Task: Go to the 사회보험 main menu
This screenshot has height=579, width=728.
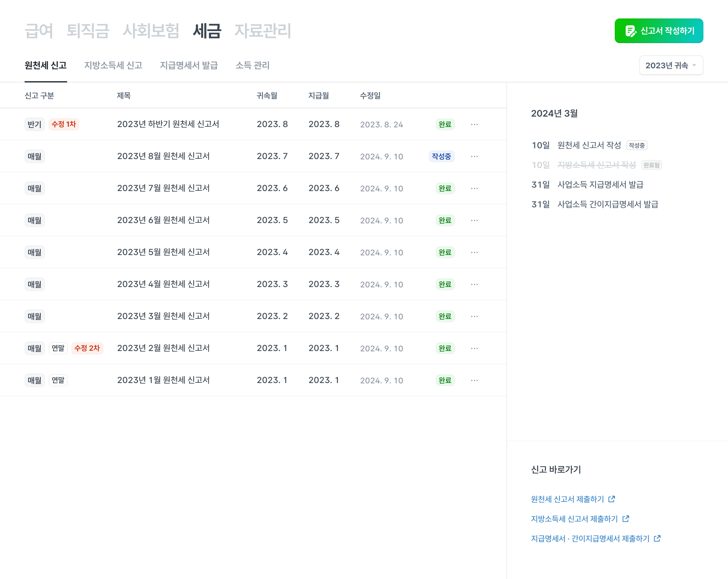Action: coord(150,31)
